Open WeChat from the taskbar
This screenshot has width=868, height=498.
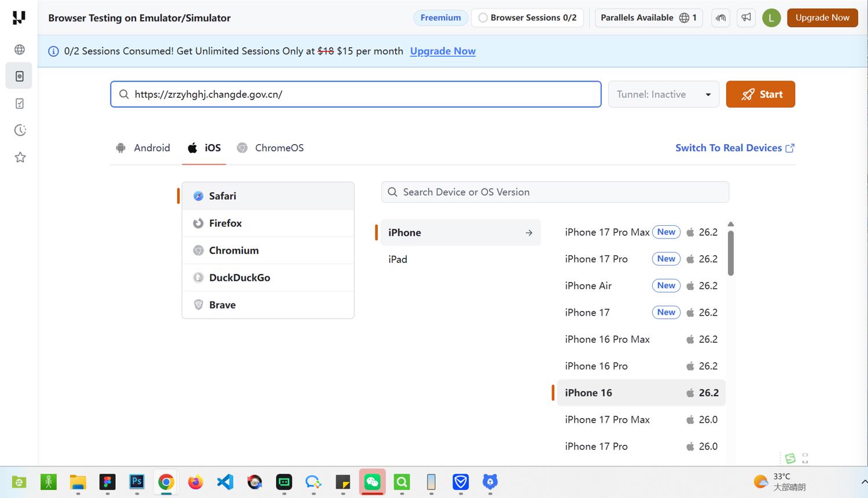tap(372, 482)
